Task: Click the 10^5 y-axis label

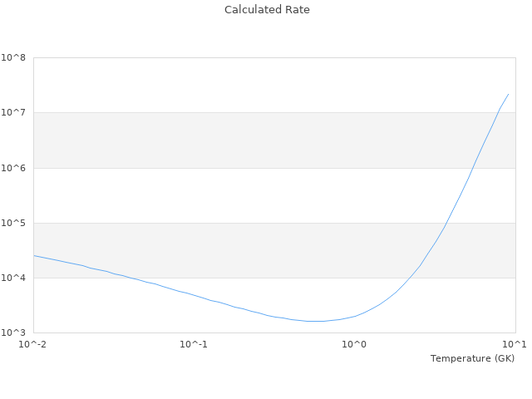Action: click(x=13, y=223)
